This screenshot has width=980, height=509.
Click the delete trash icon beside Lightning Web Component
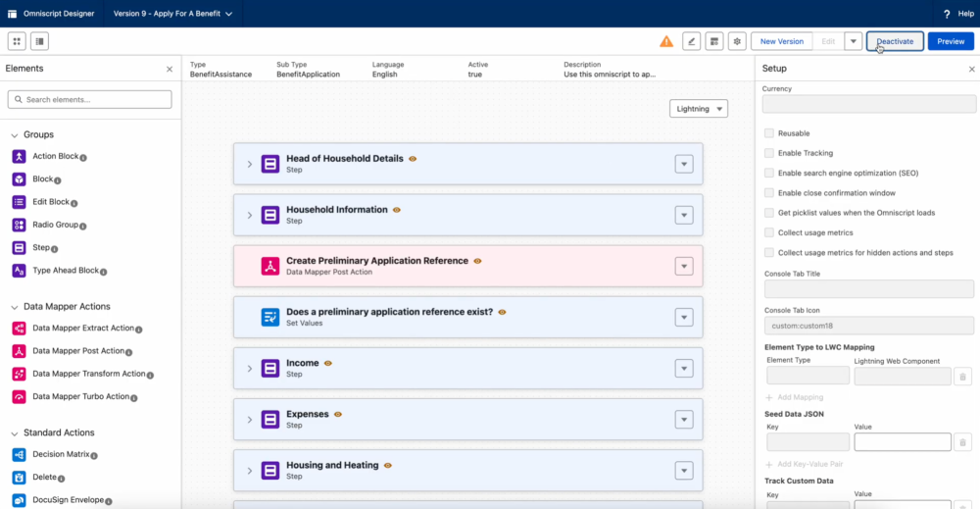point(962,376)
